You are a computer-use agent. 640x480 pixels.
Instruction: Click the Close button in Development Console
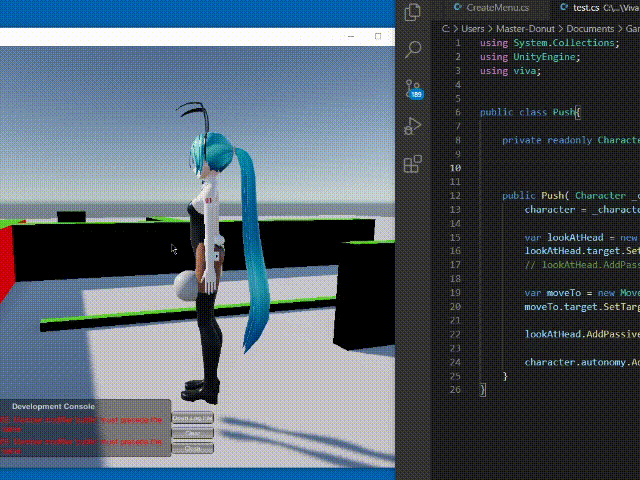193,448
